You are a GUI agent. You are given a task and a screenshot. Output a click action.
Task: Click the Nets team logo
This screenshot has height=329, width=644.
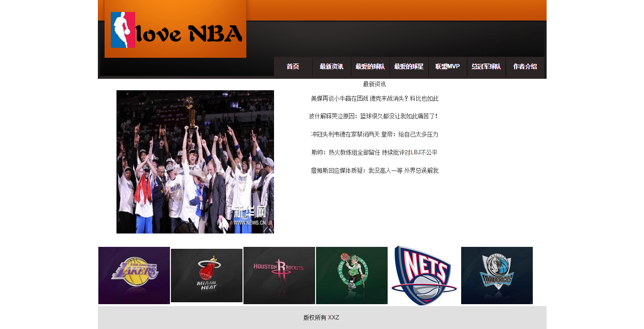[424, 276]
